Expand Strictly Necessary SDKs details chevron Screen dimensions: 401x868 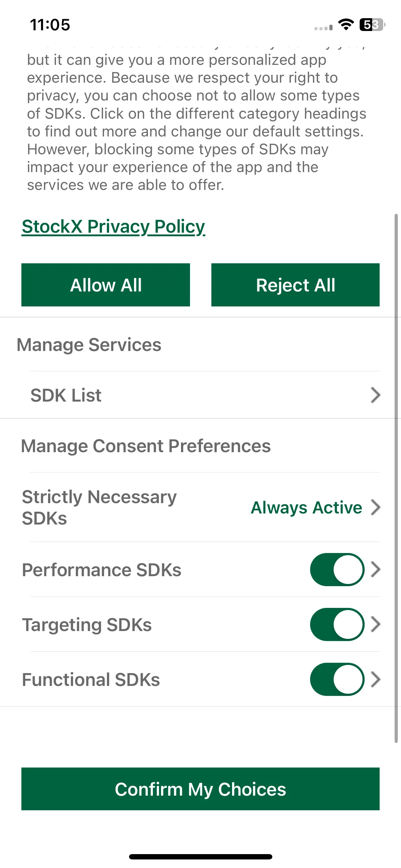pos(375,507)
